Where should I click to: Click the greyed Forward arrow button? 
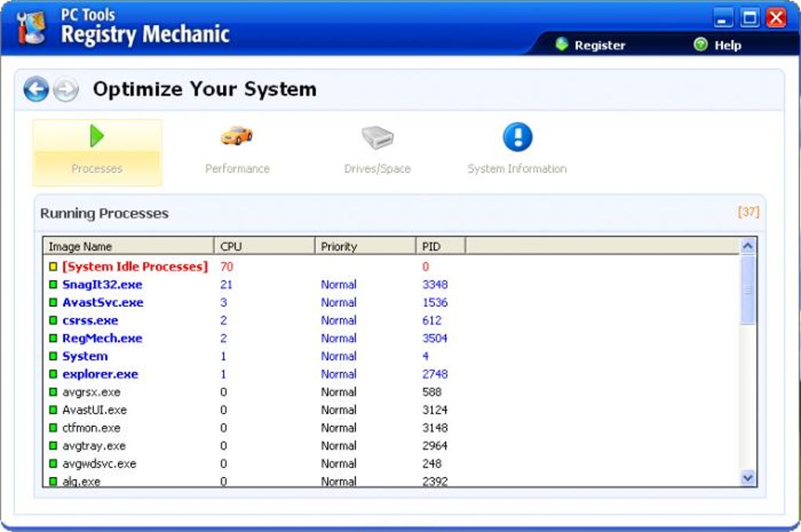pos(67,89)
